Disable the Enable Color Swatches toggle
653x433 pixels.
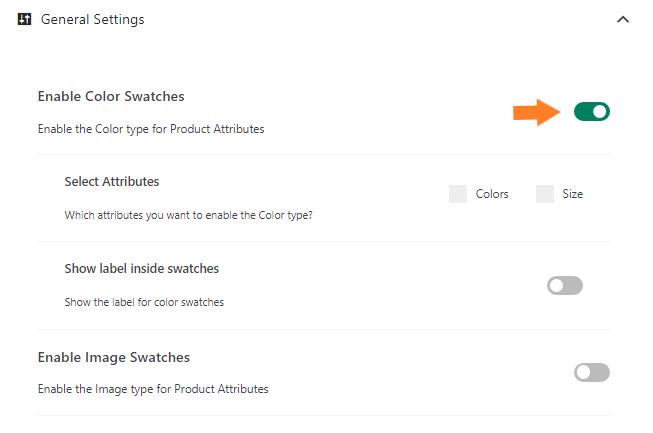click(591, 112)
